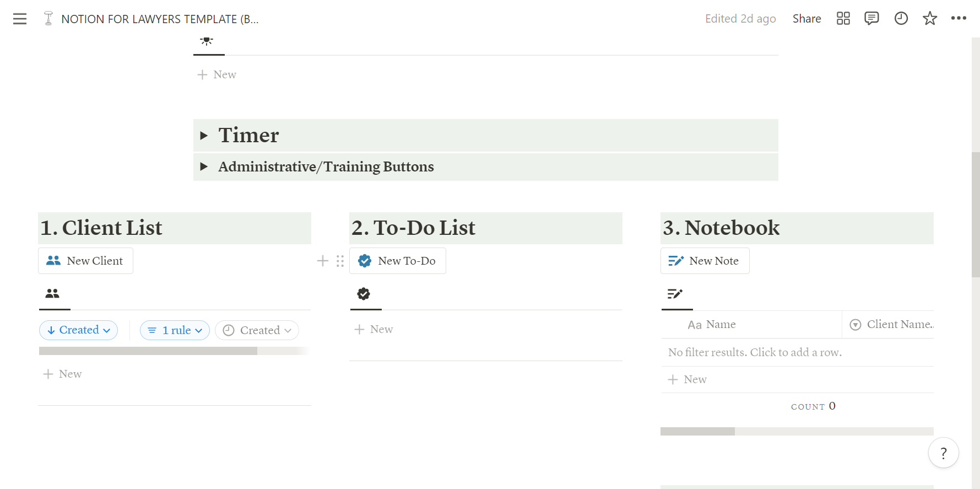Open the Created sort dropdown

click(78, 330)
